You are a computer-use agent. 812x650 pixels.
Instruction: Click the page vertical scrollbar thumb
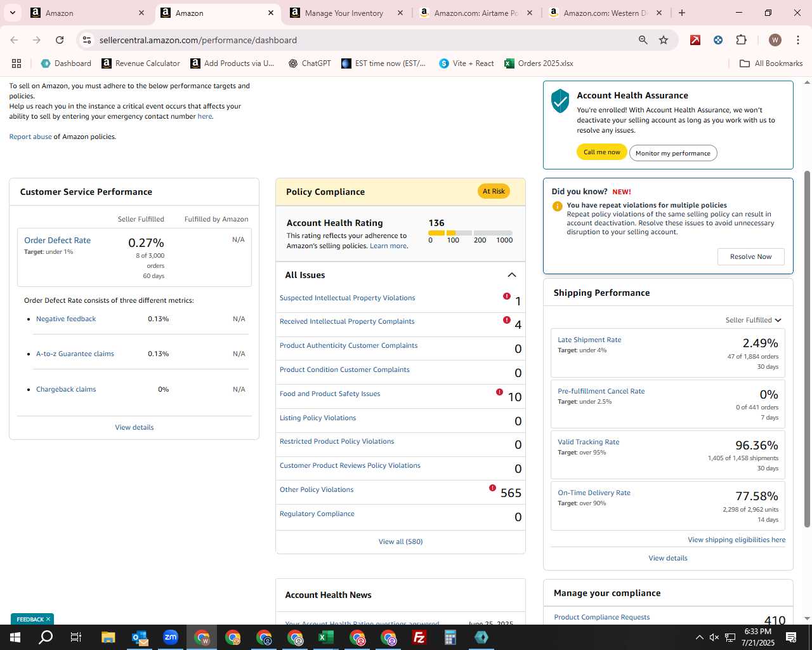click(x=807, y=348)
